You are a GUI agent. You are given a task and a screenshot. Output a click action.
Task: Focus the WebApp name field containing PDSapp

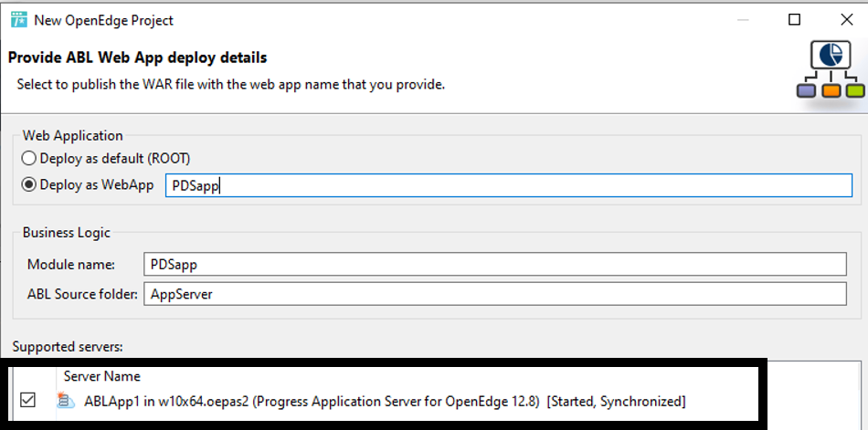click(509, 185)
